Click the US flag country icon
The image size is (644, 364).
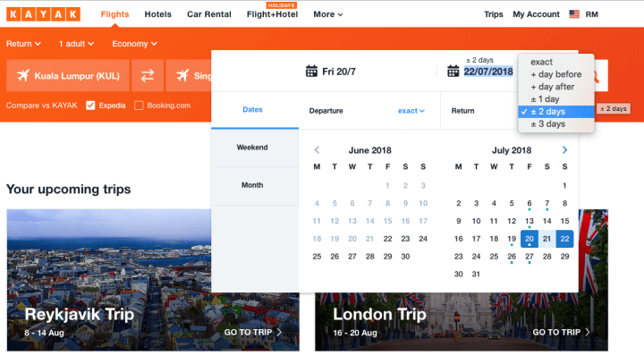[x=574, y=14]
